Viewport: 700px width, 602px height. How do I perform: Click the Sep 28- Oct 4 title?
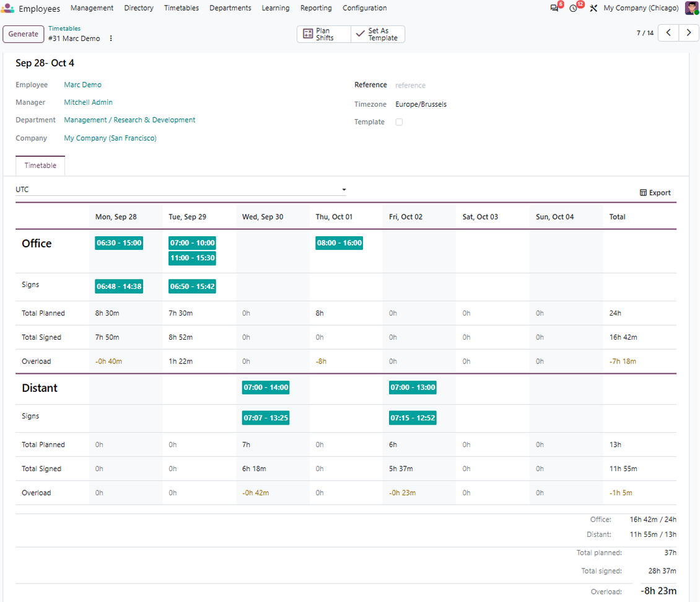(x=45, y=63)
